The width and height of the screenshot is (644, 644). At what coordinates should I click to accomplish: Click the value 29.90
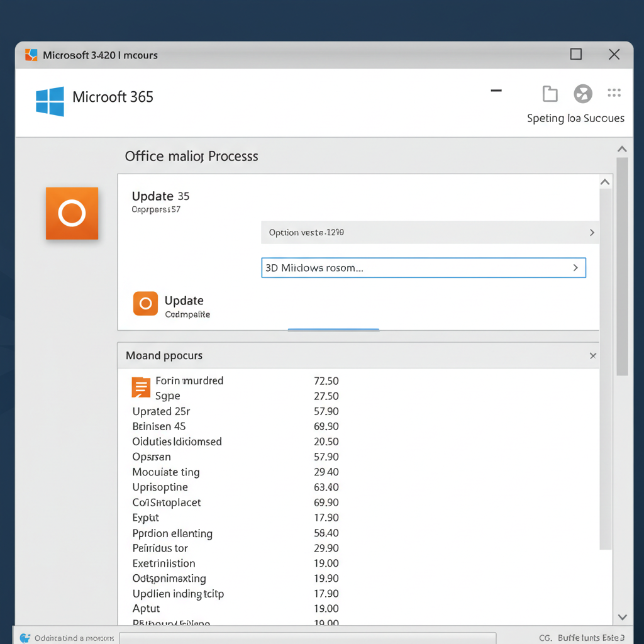coord(326,548)
